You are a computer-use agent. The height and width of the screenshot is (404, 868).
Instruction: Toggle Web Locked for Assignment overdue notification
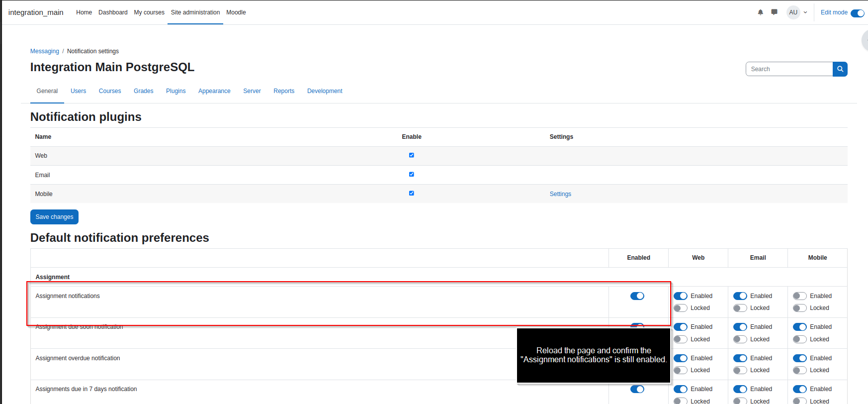point(680,370)
